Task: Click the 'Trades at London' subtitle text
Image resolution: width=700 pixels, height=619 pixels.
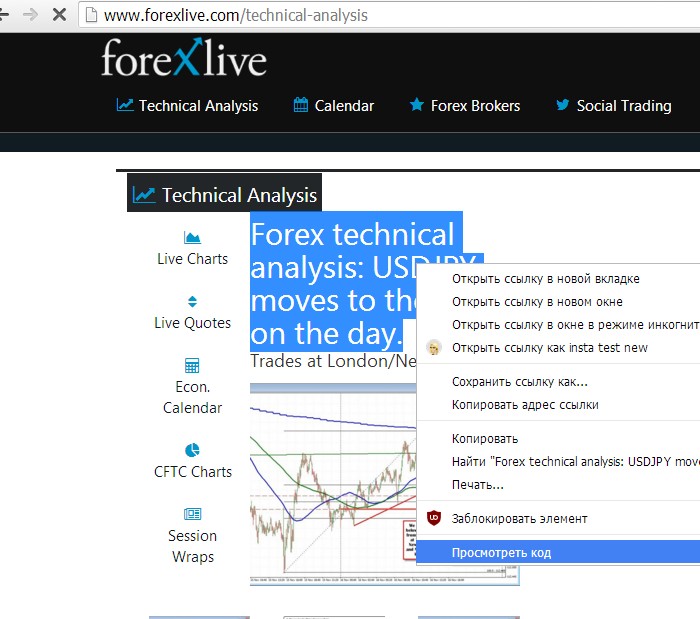Action: (x=333, y=361)
